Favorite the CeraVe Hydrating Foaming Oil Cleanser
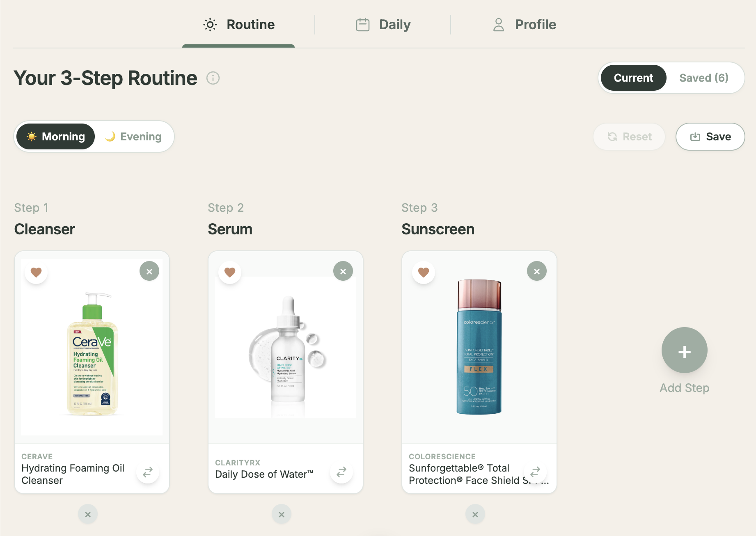The width and height of the screenshot is (756, 536). [x=36, y=272]
